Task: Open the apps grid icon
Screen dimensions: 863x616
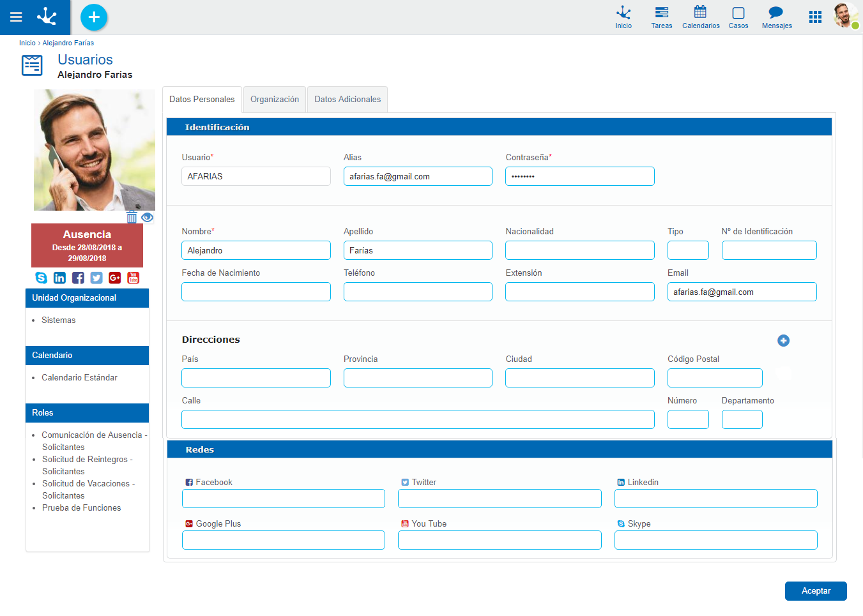Action: [x=815, y=17]
